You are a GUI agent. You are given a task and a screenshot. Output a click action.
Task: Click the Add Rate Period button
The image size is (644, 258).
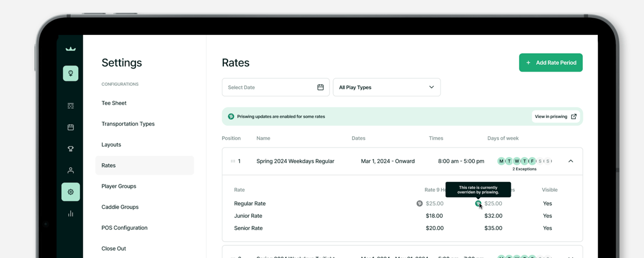(x=551, y=63)
